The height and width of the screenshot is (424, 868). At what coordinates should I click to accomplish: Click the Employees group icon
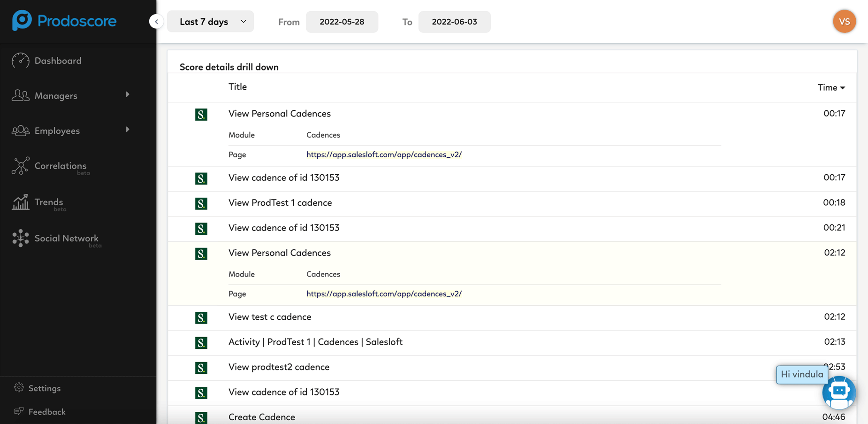pos(21,131)
